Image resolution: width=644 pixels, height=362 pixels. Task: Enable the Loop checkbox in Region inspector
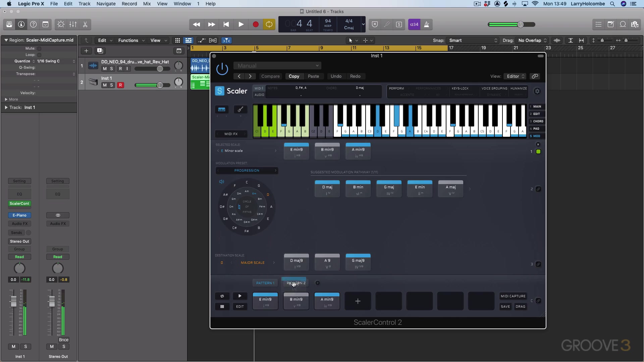pos(39,55)
